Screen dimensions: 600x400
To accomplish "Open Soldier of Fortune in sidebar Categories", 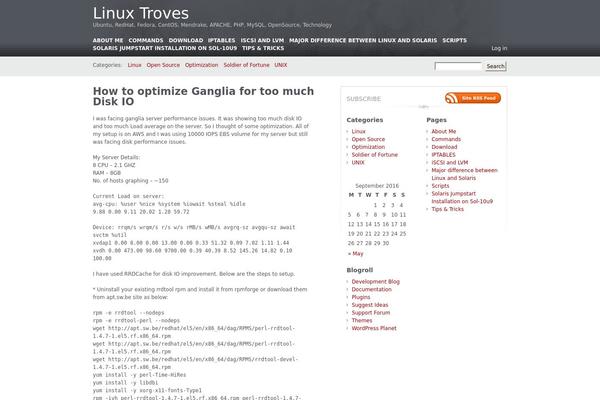I will [375, 155].
